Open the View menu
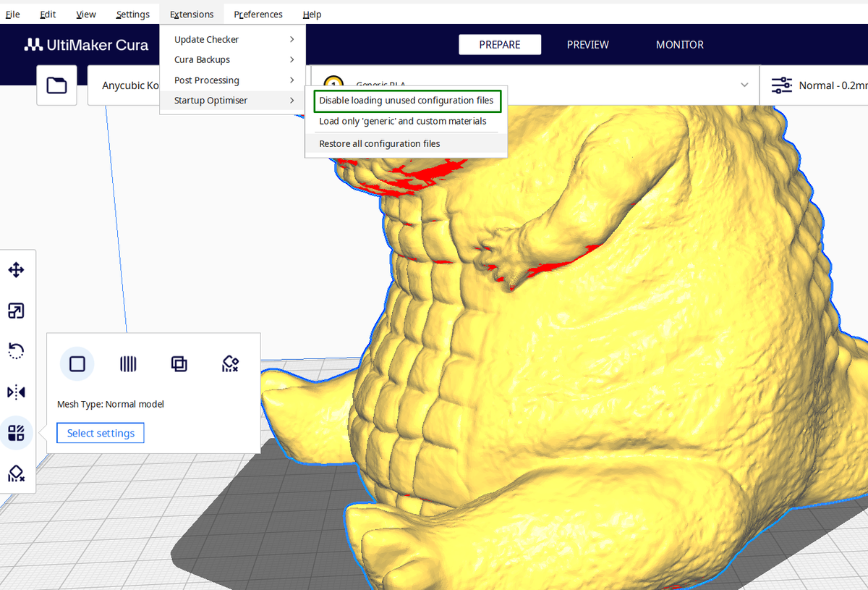This screenshot has height=590, width=868. tap(86, 14)
